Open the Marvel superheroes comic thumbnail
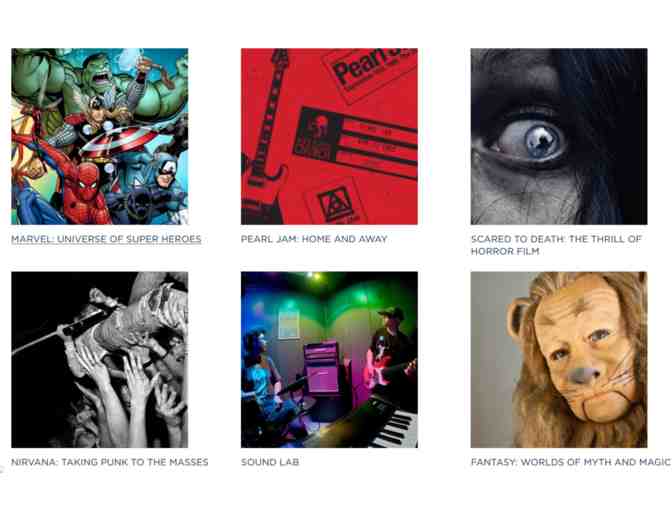This screenshot has height=510, width=672. (99, 136)
